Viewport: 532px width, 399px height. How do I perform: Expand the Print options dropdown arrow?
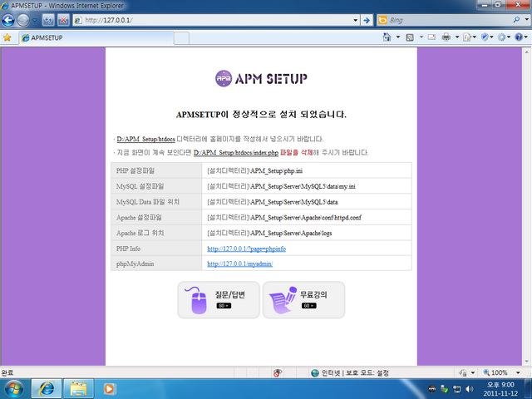pos(457,37)
